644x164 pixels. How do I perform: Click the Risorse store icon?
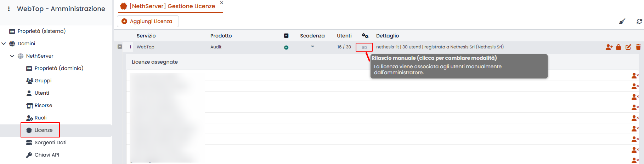click(x=30, y=105)
